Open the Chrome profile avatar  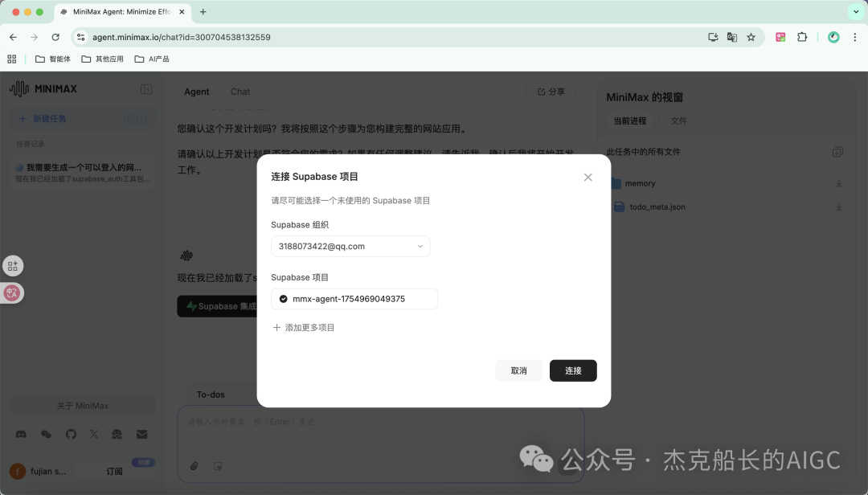833,37
